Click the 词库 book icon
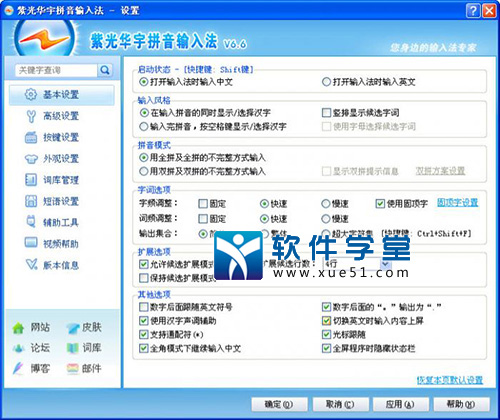This screenshot has width=500, height=420. pos(72,349)
